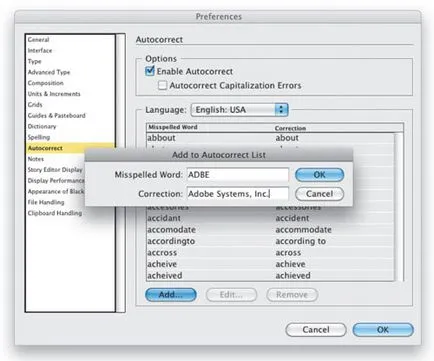Click the autocorrect list vertical scrollbar
This screenshot has width=434, height=361.
[x=399, y=207]
